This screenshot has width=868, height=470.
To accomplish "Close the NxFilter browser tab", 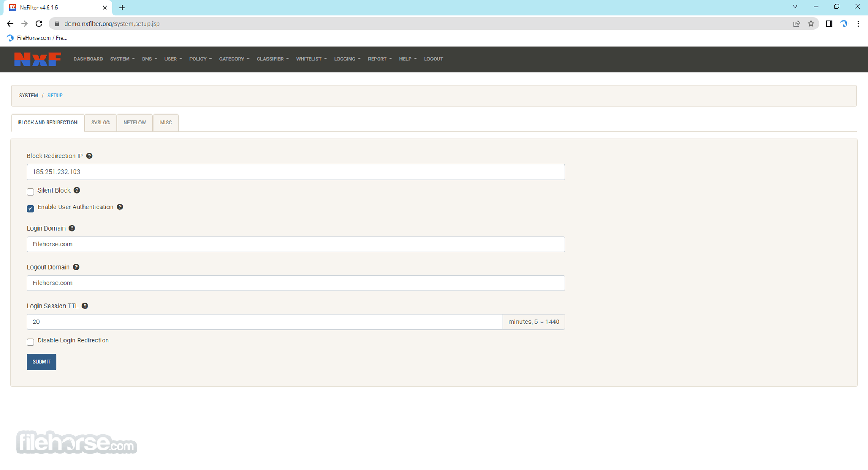I will point(105,8).
